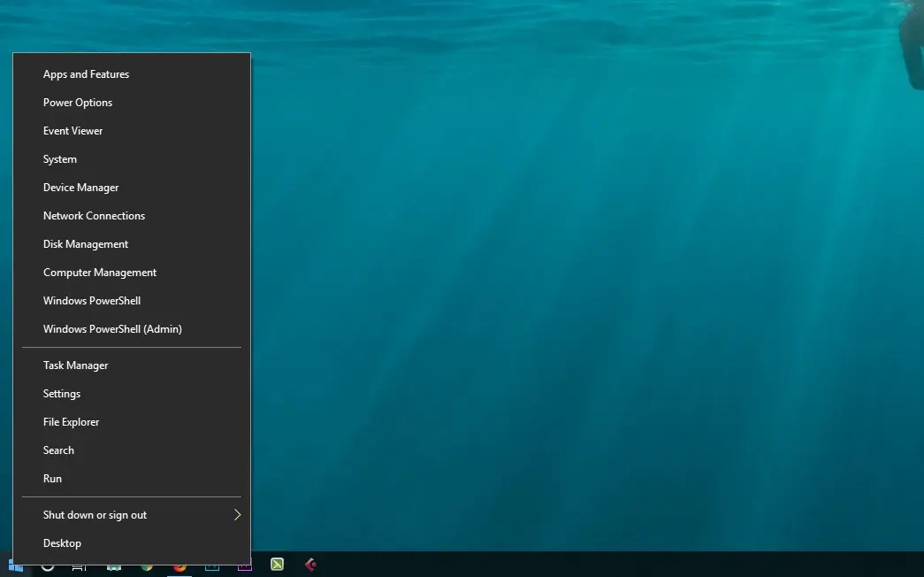This screenshot has height=577, width=924.
Task: Open Apps and Features
Action: pyautogui.click(x=86, y=73)
